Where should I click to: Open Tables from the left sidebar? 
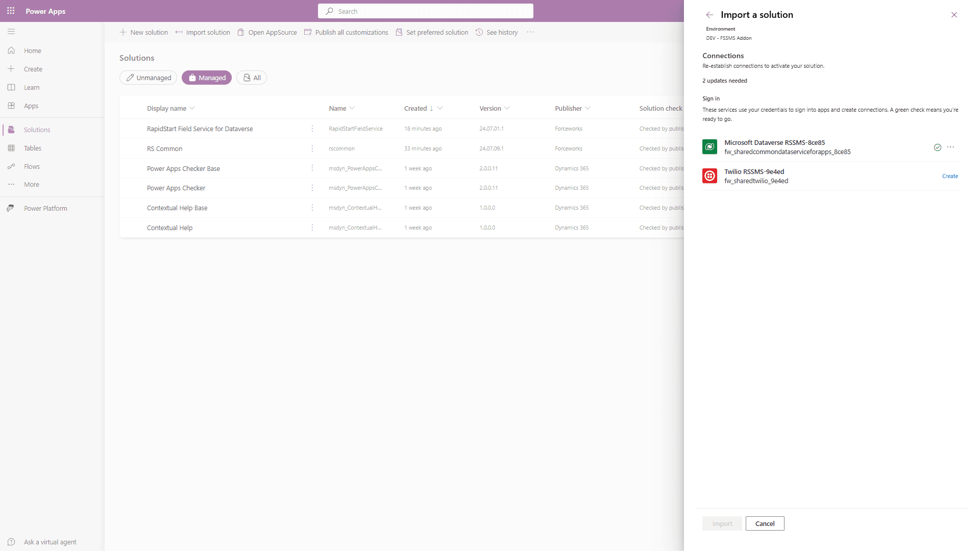click(32, 148)
